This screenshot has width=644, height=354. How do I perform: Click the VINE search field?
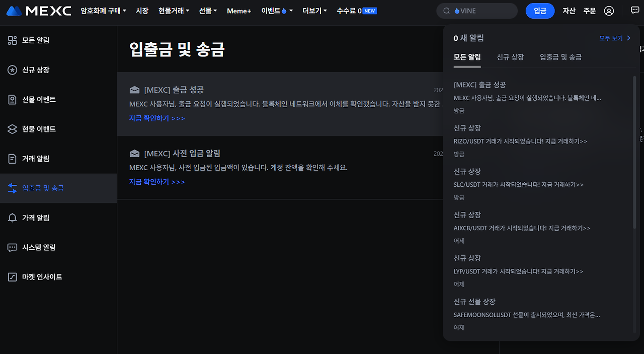click(x=477, y=10)
